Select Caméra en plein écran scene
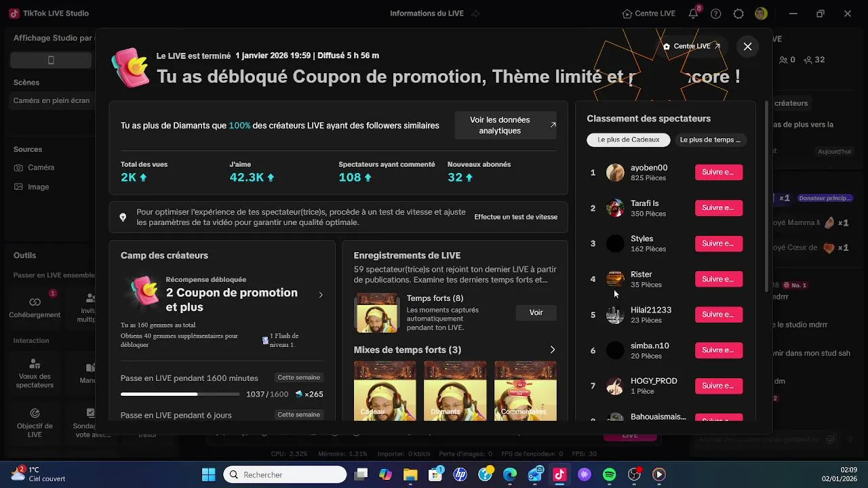Screen dimensions: 868x488 52,100
